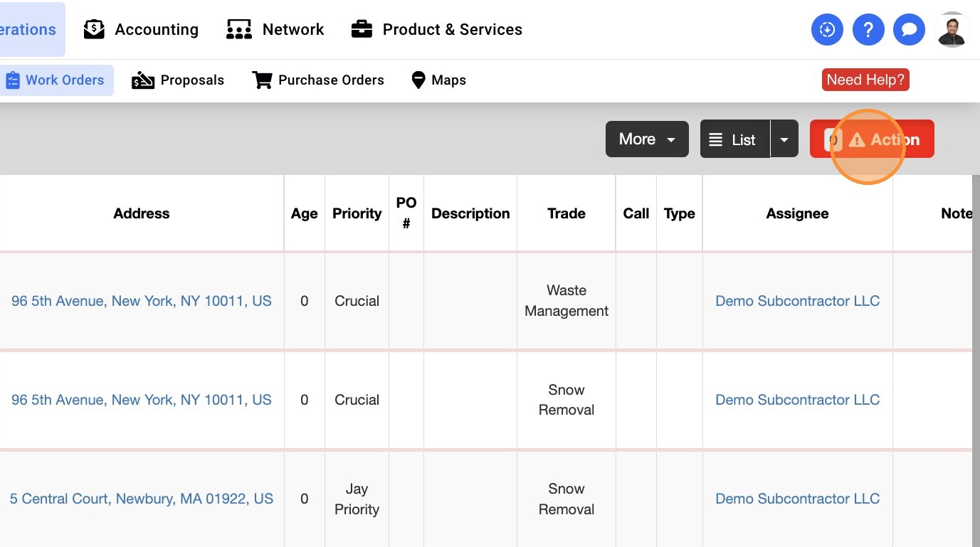Screen dimensions: 980x547
Task: Open the chat bubble icon
Action: tap(909, 30)
